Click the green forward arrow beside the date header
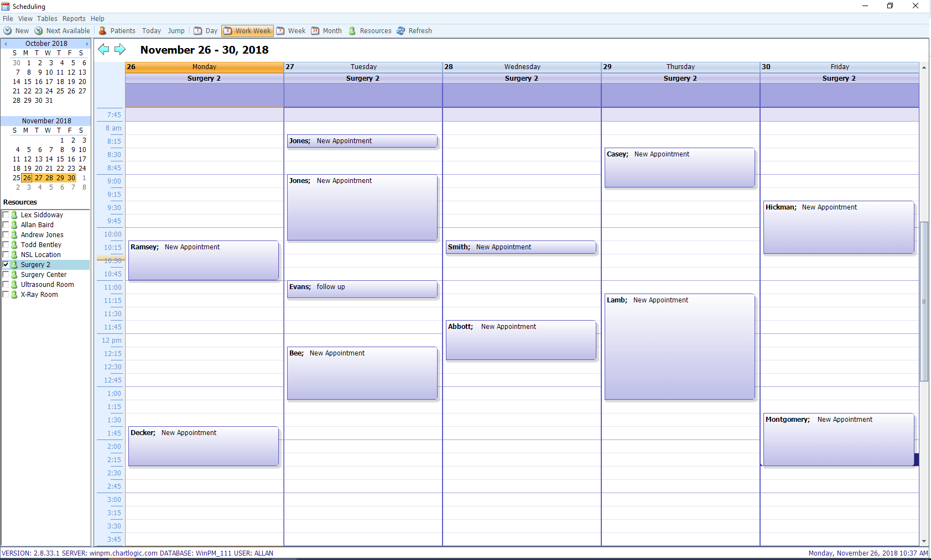931x560 pixels. [x=119, y=49]
